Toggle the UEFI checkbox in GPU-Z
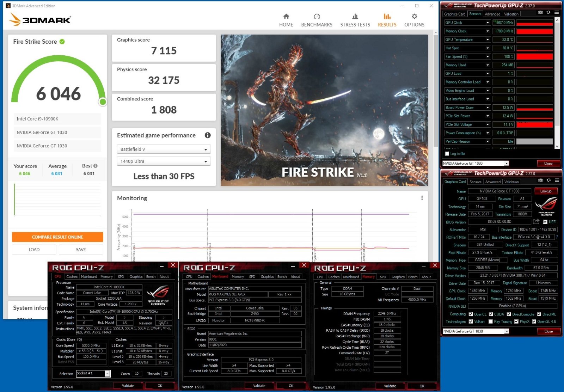Viewport: 564px width, 392px height. pos(545,222)
